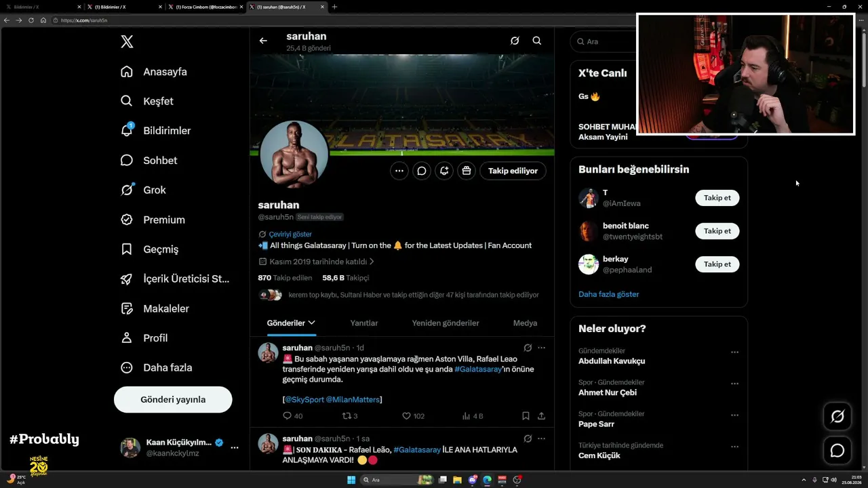Open the floating Grok button
Viewport: 868px width, 488px height.
[837, 417]
